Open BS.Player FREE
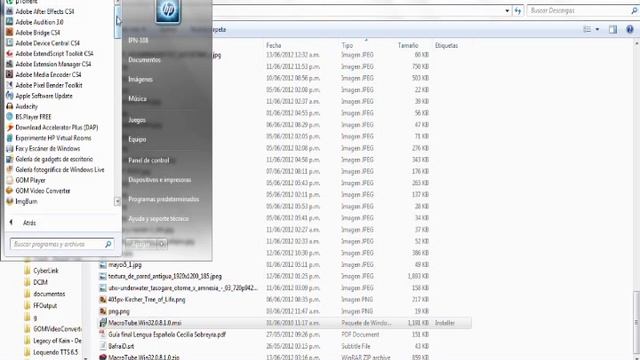 pos(29,117)
